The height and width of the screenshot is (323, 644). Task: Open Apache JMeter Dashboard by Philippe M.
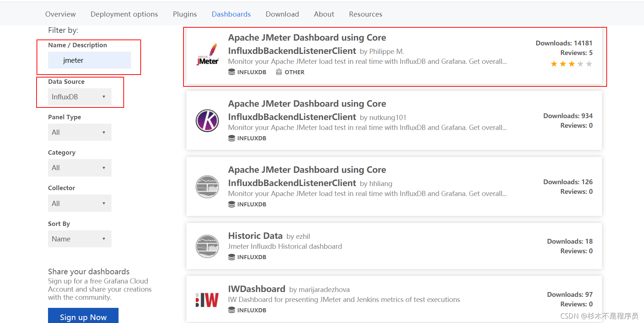[x=307, y=44]
